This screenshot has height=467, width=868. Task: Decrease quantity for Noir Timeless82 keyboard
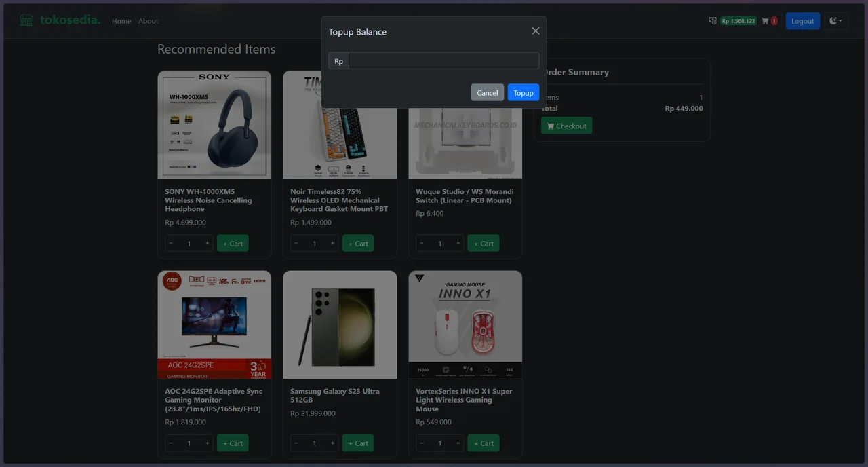coord(296,244)
